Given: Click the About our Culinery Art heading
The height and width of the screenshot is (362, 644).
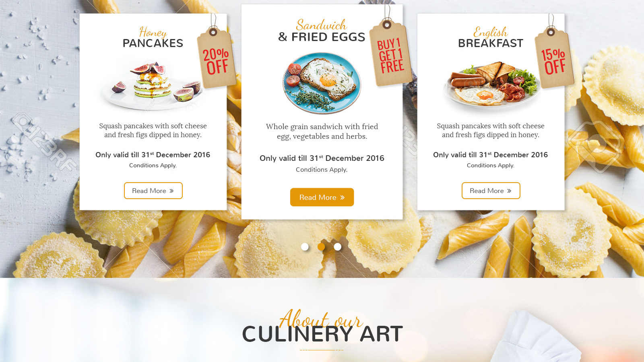Looking at the screenshot, I should (x=322, y=326).
